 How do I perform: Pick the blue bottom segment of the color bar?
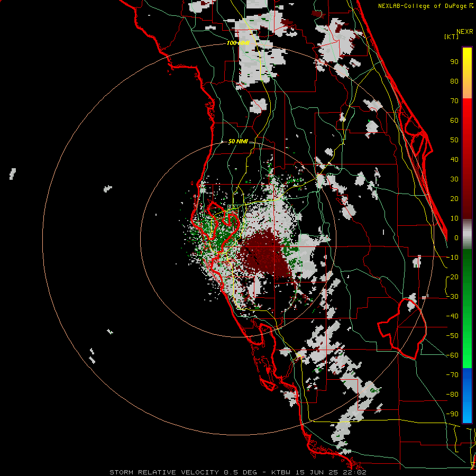point(467,395)
